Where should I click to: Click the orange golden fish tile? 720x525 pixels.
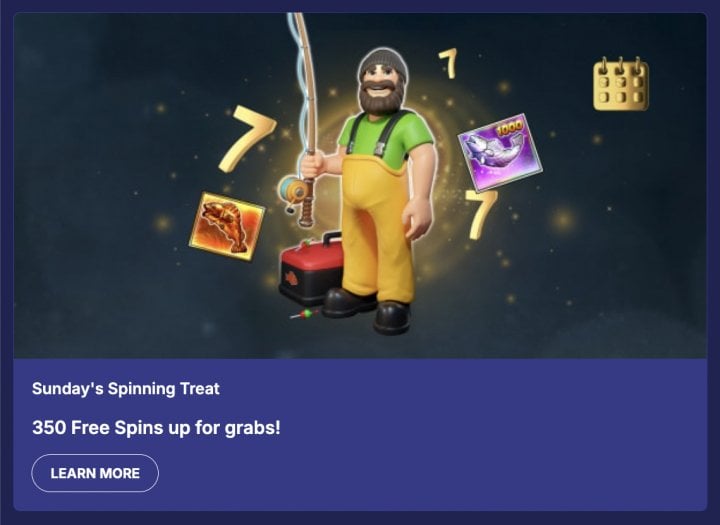pos(227,226)
